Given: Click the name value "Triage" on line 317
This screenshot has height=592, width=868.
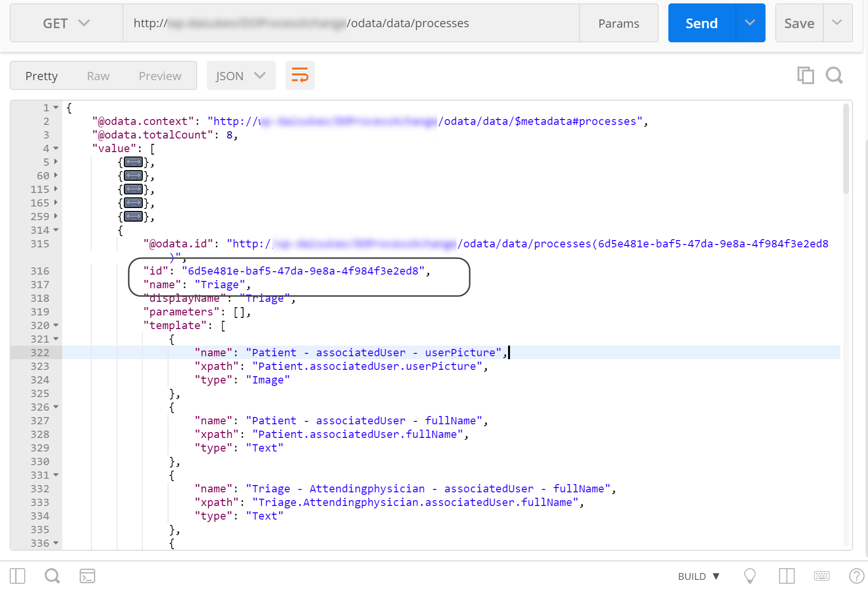Looking at the screenshot, I should (x=220, y=284).
